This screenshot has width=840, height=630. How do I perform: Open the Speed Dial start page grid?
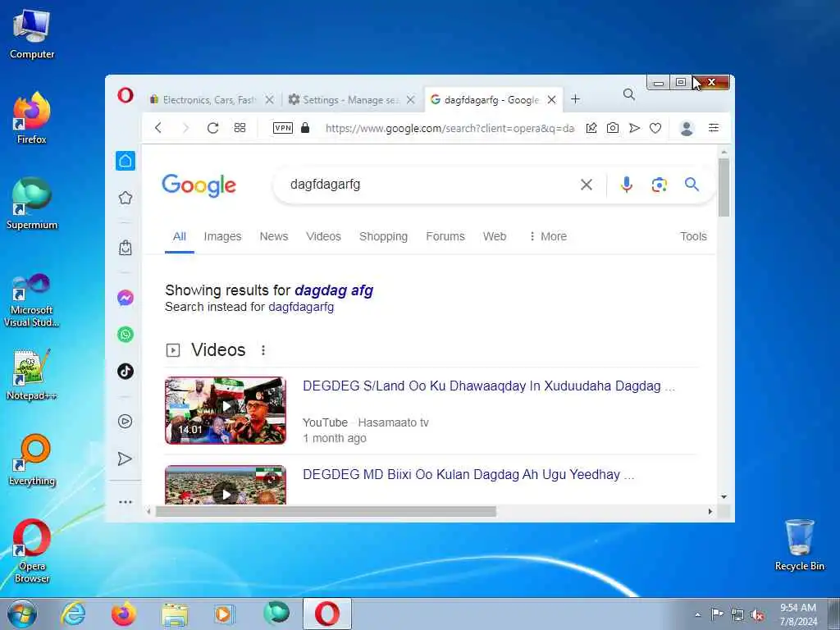(x=240, y=127)
